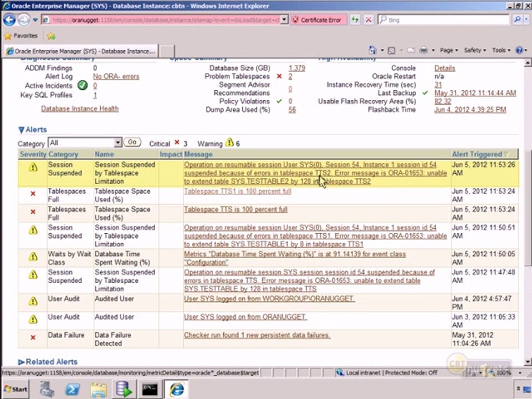Click Database Size value 1.379
Screen dimensions: 532x399
tap(297, 68)
